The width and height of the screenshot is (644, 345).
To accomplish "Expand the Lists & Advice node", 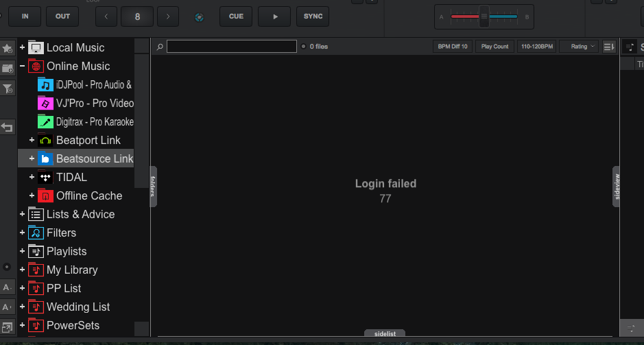I will (22, 214).
